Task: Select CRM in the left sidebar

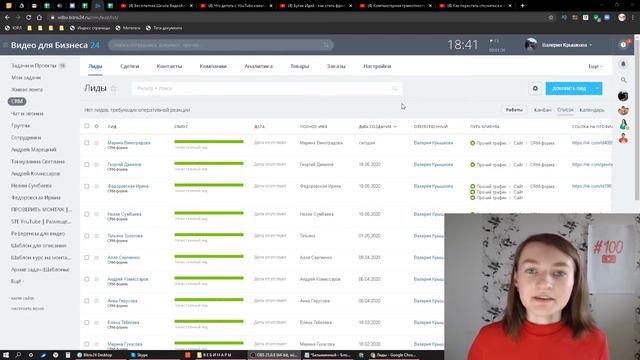Action: [17, 101]
